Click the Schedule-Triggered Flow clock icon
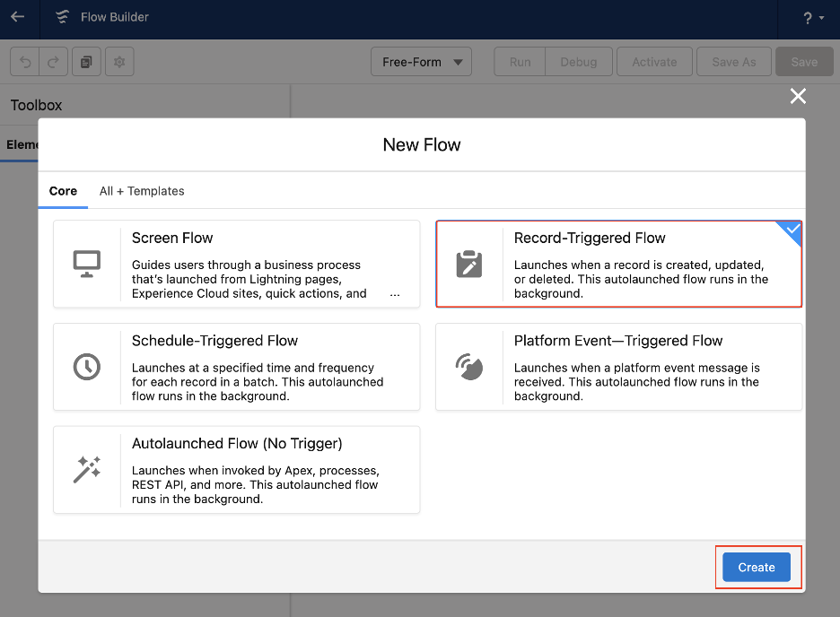 87,366
